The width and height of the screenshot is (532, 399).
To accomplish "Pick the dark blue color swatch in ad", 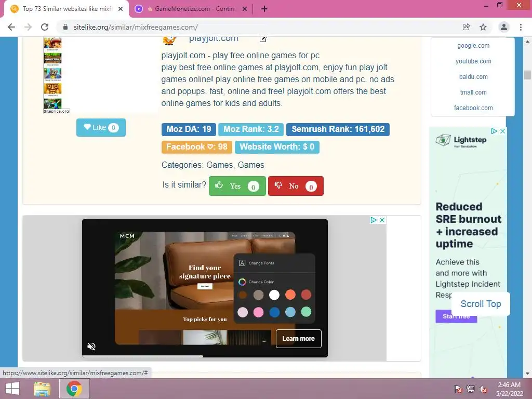I will pyautogui.click(x=274, y=312).
